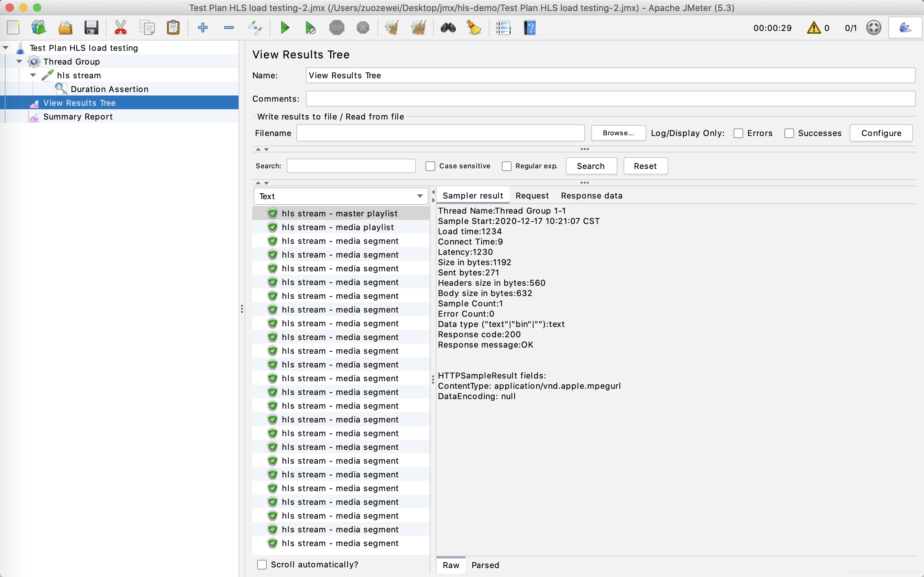Click the green Start test run icon
924x577 pixels.
coord(285,28)
